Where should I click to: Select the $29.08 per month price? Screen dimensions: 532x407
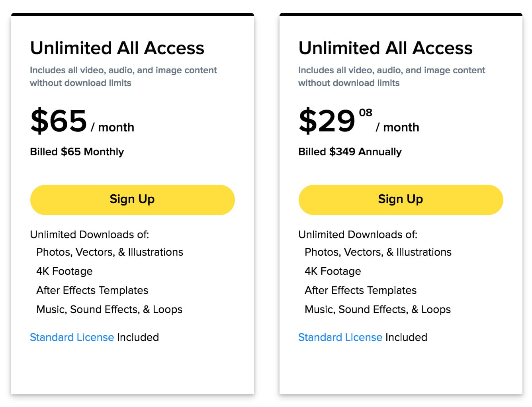tap(359, 121)
